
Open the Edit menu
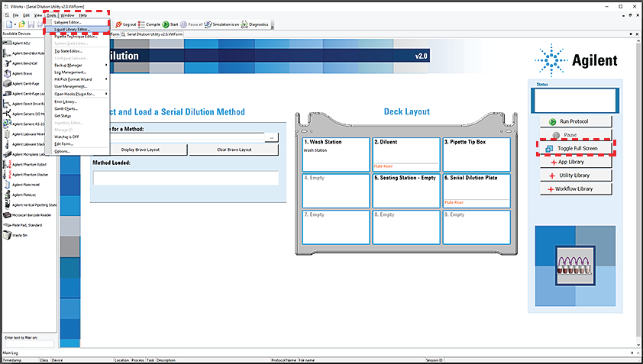click(x=27, y=15)
